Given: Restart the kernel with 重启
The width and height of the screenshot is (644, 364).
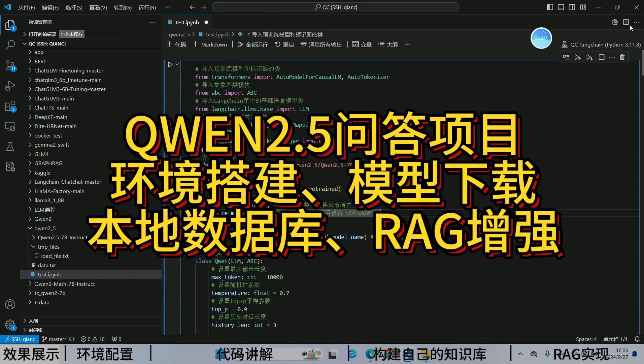Looking at the screenshot, I should (x=284, y=44).
